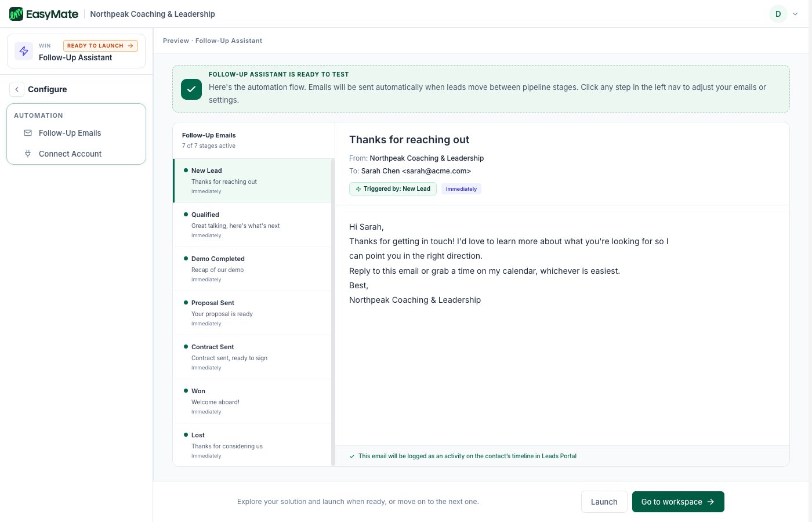Open the user avatar D menu
812x522 pixels.
point(778,14)
